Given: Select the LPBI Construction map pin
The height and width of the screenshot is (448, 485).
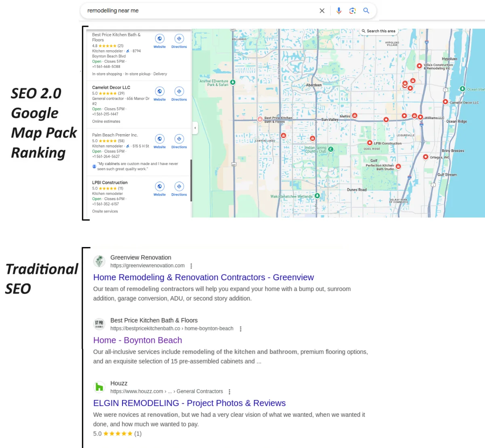Looking at the screenshot, I should coord(369,143).
